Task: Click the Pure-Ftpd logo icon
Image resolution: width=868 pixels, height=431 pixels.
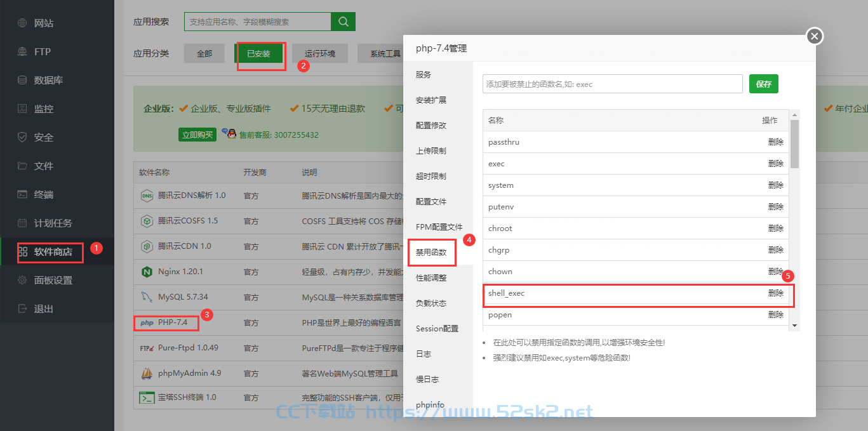Action: [x=147, y=348]
